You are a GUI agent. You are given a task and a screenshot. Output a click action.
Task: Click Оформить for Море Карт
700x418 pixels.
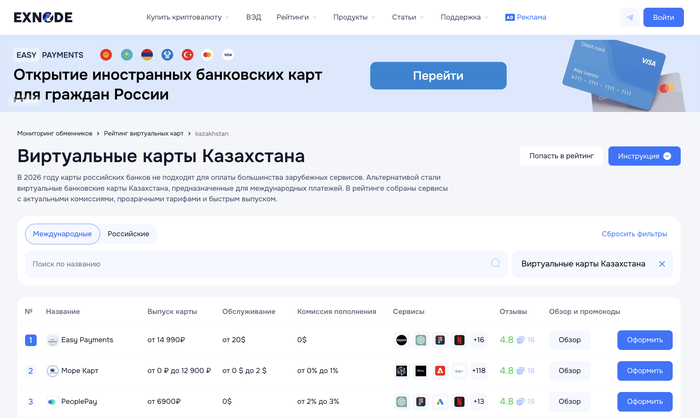pos(645,371)
